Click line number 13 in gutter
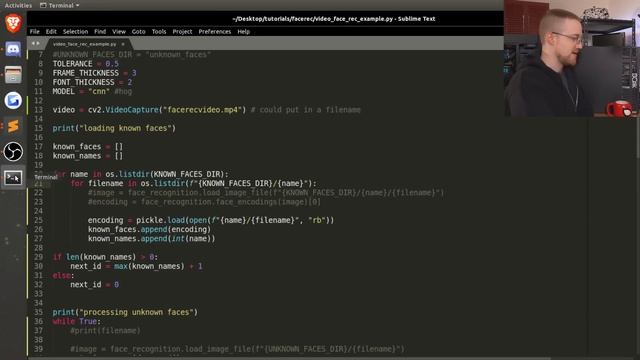Screen dimensions: 640x360 pyautogui.click(x=38, y=110)
